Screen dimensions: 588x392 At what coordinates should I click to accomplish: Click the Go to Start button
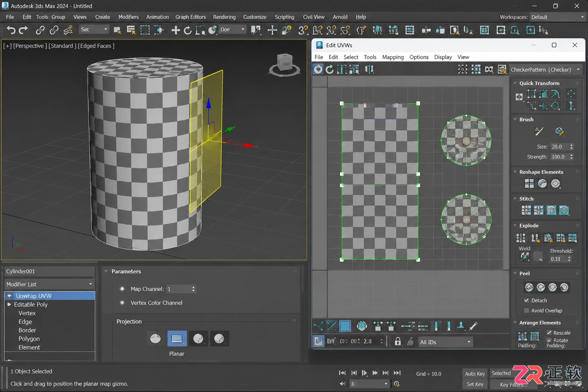point(342,373)
